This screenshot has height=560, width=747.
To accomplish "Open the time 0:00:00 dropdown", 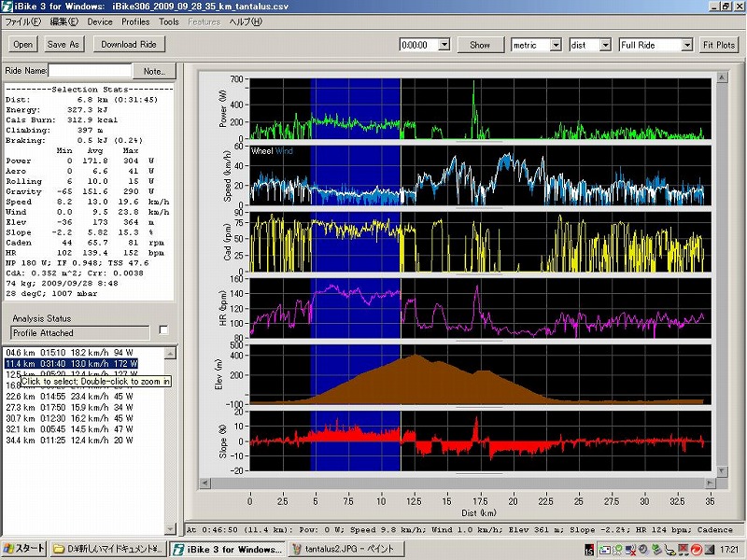I will pos(444,45).
